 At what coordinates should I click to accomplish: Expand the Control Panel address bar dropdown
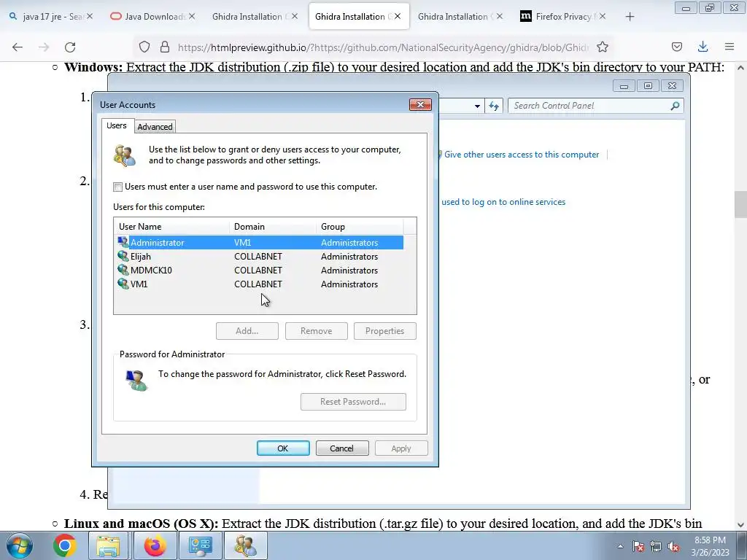(x=477, y=106)
